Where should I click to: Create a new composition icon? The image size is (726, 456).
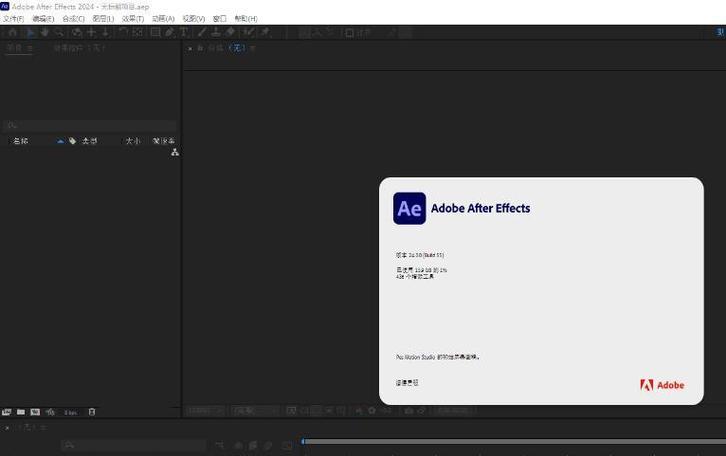pos(35,412)
